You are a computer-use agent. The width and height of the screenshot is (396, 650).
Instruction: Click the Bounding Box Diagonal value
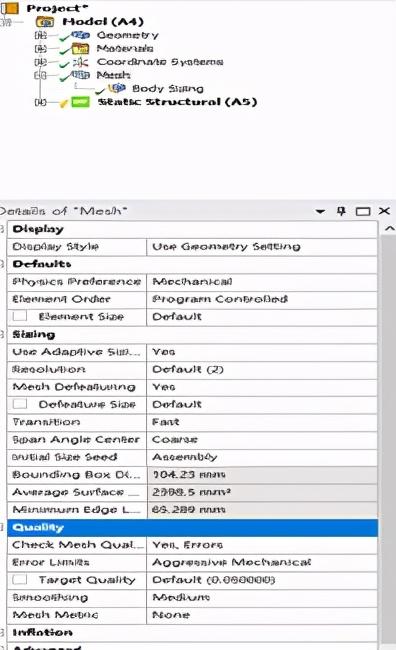pyautogui.click(x=262, y=475)
